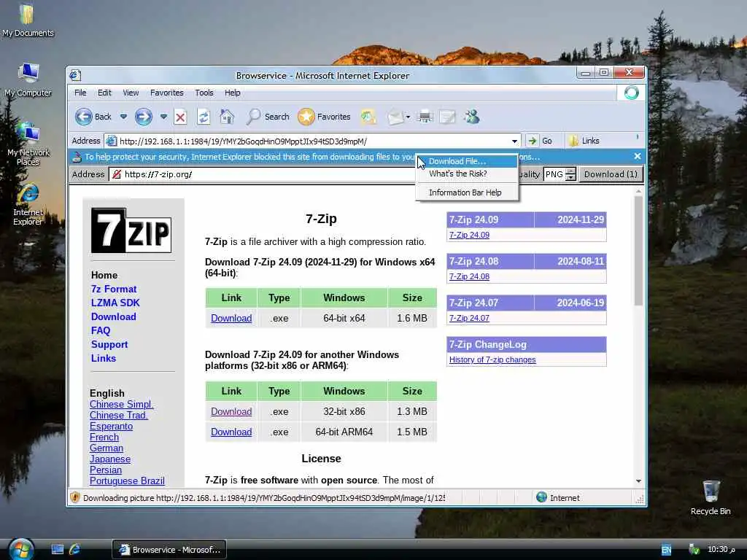
Task: Open the 7-Zip 24.09 news link
Action: click(469, 235)
